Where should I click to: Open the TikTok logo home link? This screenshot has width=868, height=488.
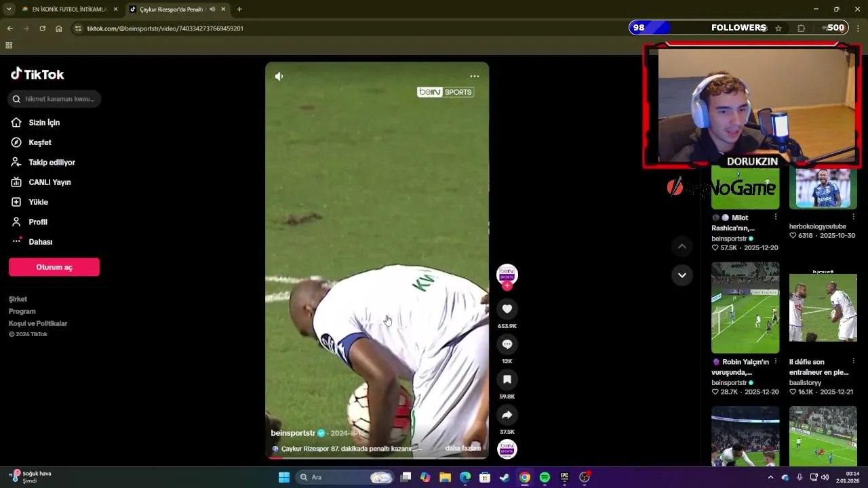tap(37, 75)
